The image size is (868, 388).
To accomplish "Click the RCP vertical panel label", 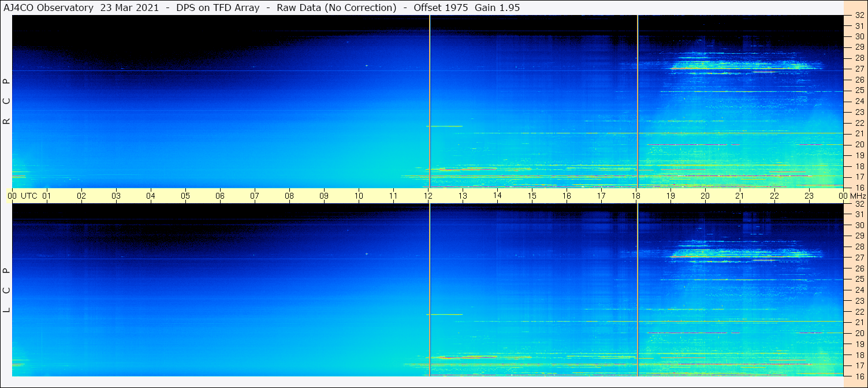I will 6,101.
